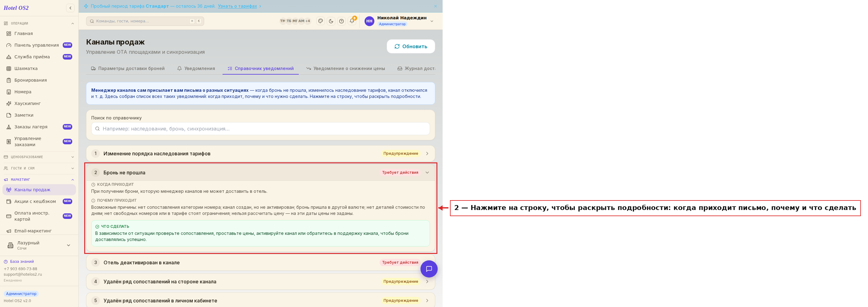Click the Требует действия tag on row 2

click(x=400, y=173)
